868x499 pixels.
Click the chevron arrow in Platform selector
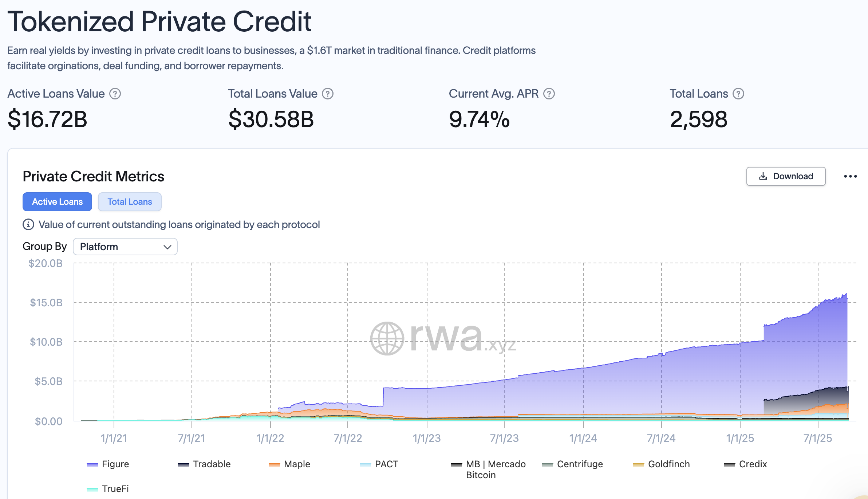coord(167,247)
